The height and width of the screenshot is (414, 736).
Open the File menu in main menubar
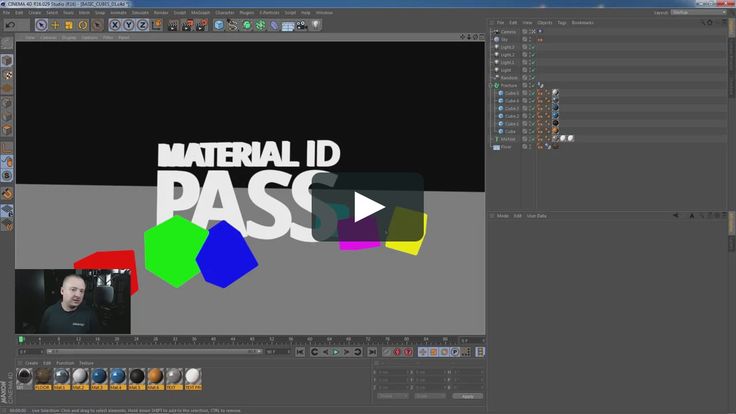pos(7,13)
